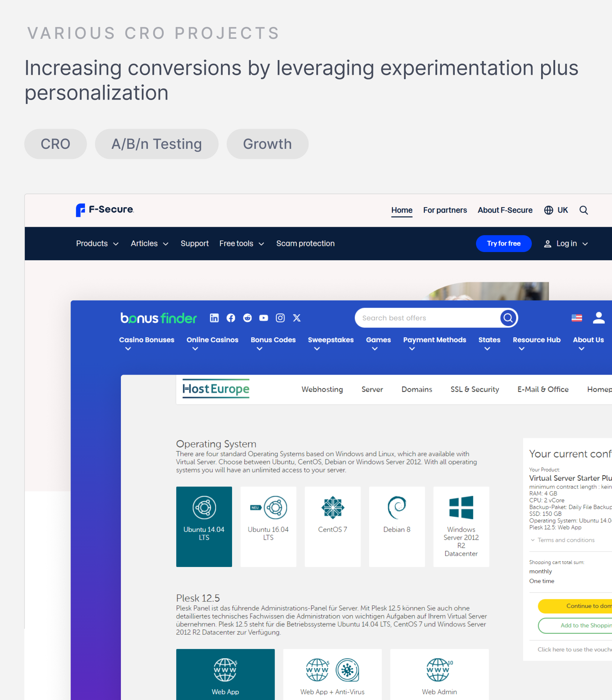The width and height of the screenshot is (612, 700).
Task: Click the F-Secure logo
Action: tap(105, 210)
